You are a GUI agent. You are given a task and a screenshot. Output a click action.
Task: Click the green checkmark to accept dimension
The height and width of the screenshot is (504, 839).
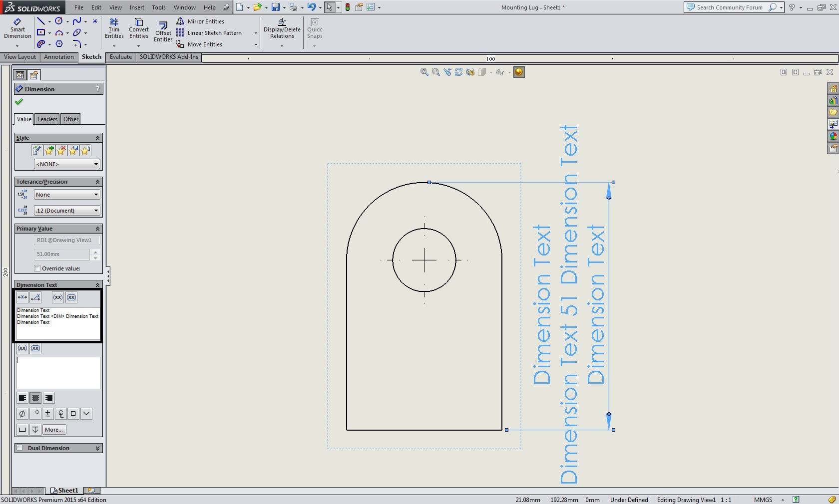point(19,102)
